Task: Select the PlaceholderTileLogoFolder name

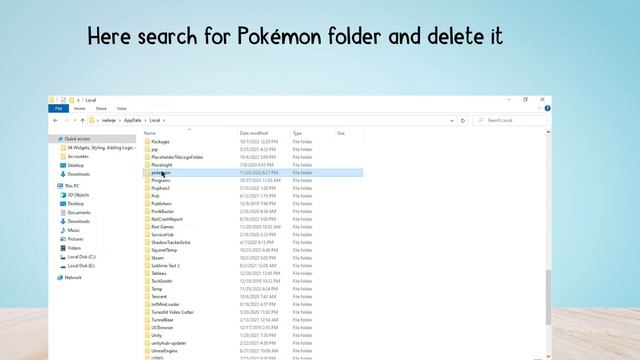Action: pos(177,157)
